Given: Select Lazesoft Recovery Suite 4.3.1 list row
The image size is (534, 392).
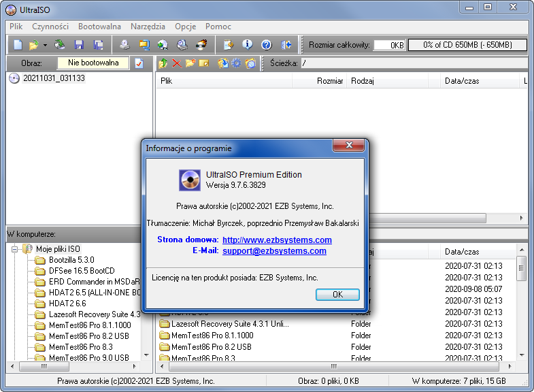Looking at the screenshot, I should point(230,324).
